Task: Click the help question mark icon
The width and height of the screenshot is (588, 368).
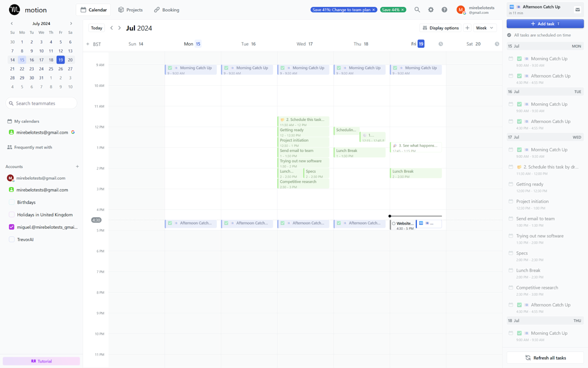Action: (x=444, y=10)
